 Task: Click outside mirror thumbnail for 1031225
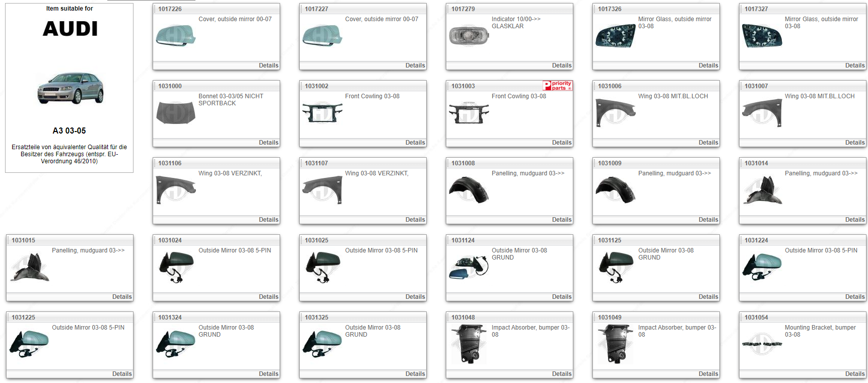pyautogui.click(x=29, y=344)
